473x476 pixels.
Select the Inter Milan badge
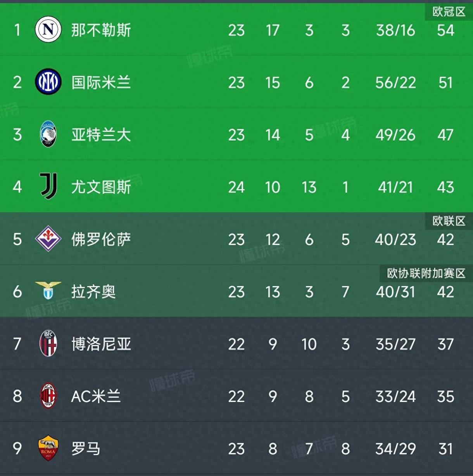pyautogui.click(x=48, y=83)
